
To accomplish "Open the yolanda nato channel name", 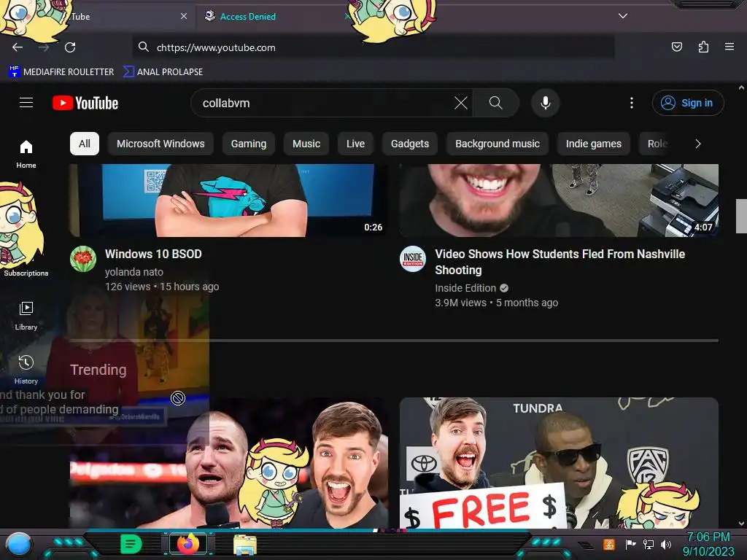I will 134,272.
